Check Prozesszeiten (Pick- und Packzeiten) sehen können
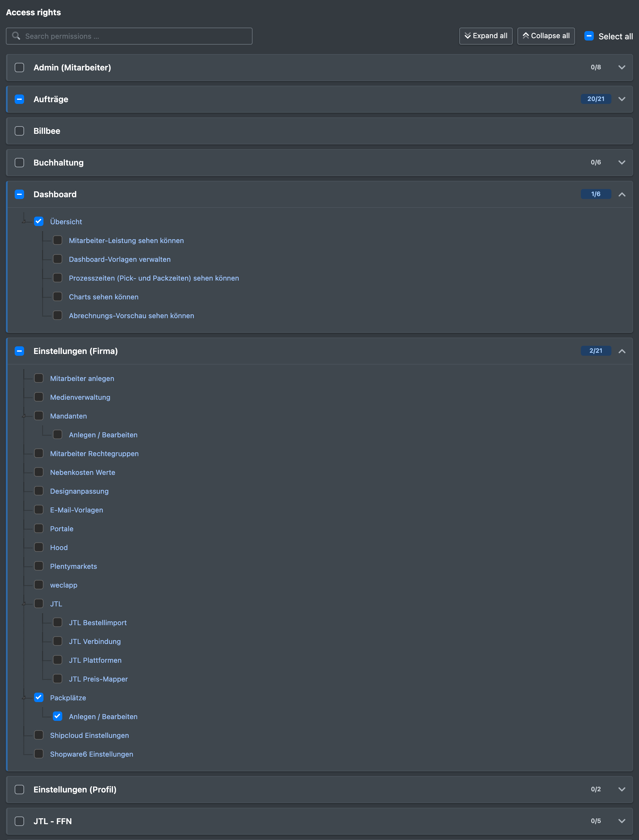This screenshot has width=639, height=840. click(x=58, y=277)
